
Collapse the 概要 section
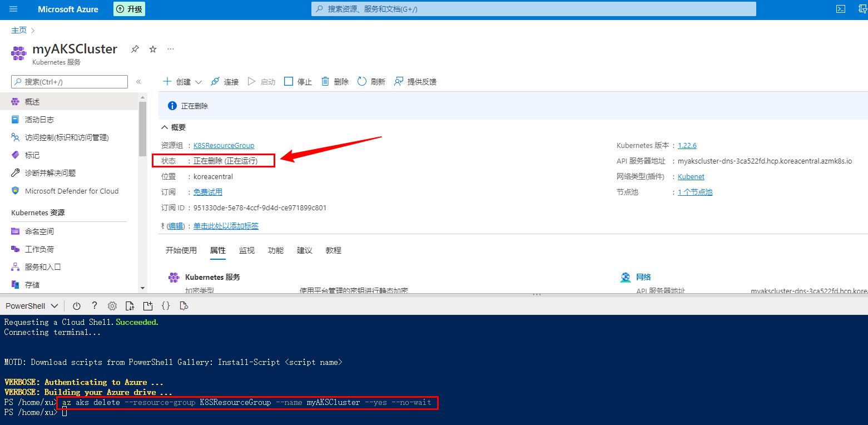tap(173, 127)
